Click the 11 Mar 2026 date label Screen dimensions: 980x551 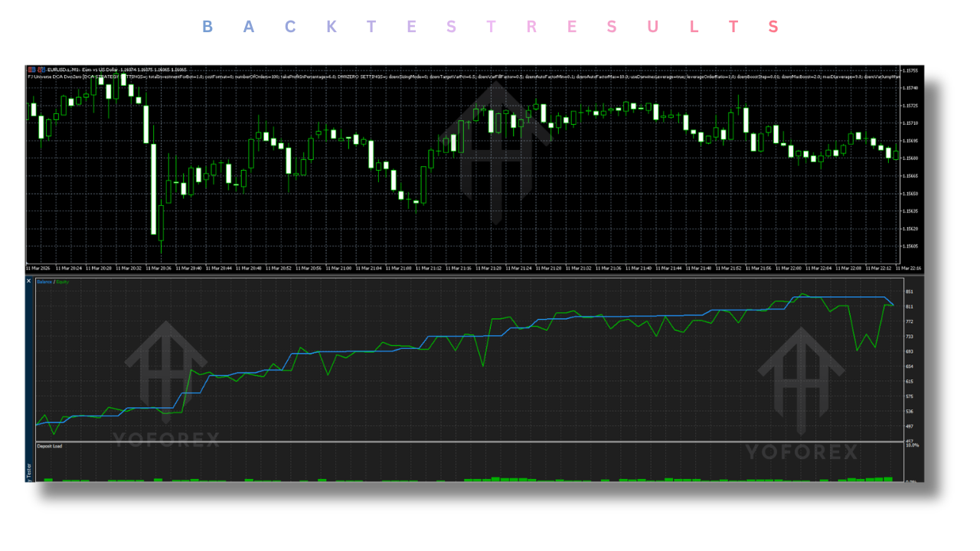coord(38,269)
